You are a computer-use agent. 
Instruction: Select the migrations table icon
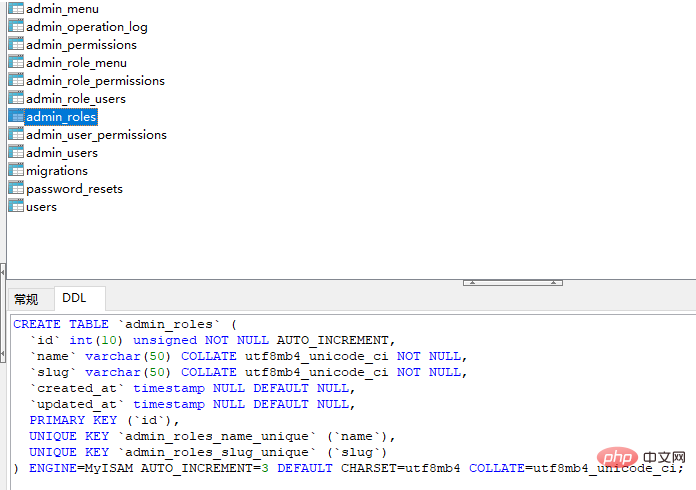click(16, 171)
